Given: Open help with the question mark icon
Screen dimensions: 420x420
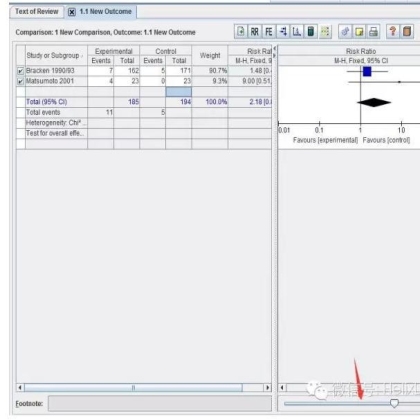Looking at the screenshot, I should click(x=393, y=32).
